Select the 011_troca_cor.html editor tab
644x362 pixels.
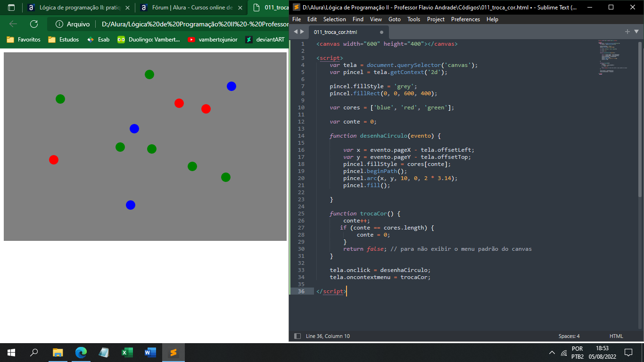349,32
